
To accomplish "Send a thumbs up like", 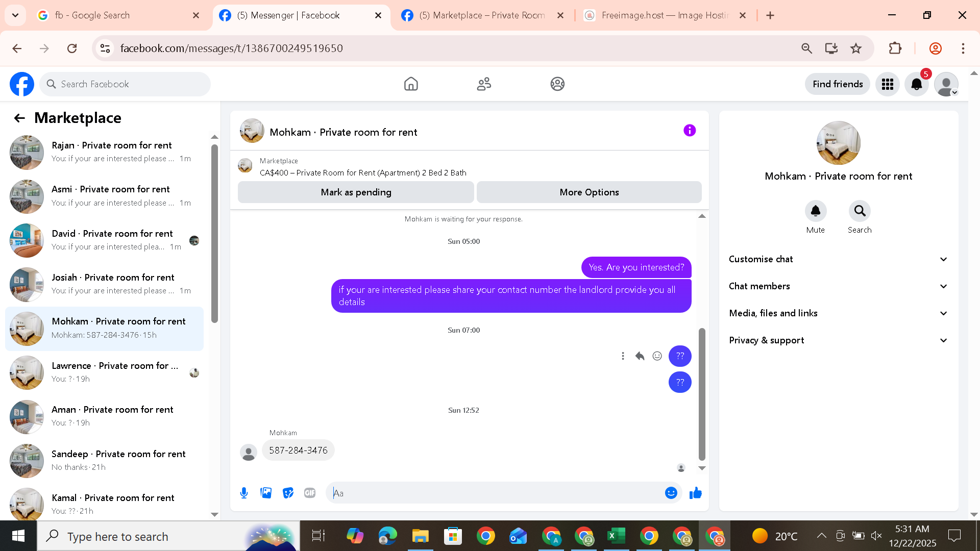I will point(695,493).
